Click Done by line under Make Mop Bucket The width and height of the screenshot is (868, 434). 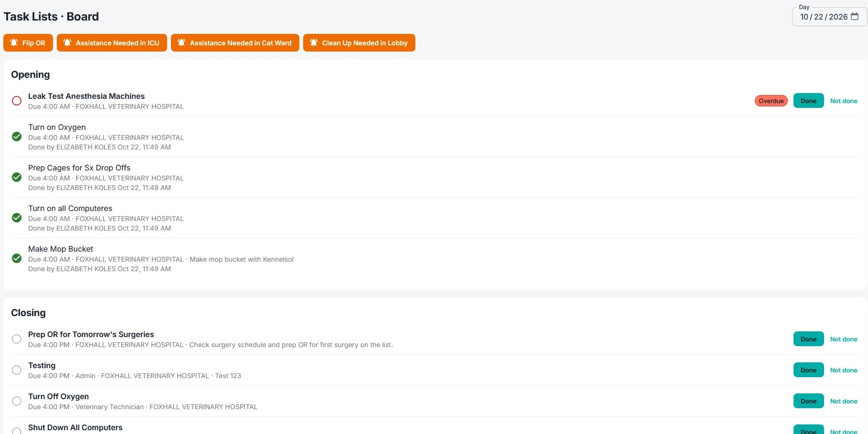tap(99, 269)
